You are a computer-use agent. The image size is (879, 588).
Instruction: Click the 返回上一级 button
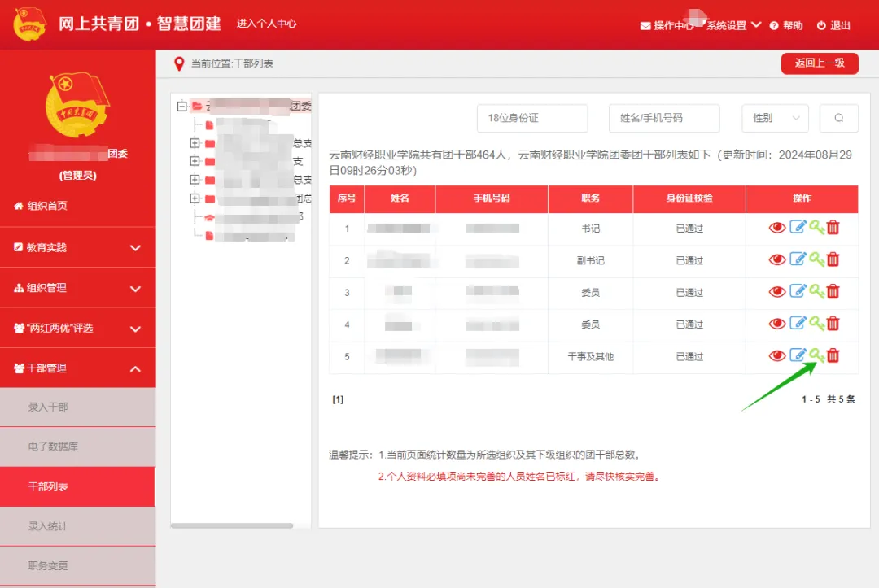click(x=820, y=63)
